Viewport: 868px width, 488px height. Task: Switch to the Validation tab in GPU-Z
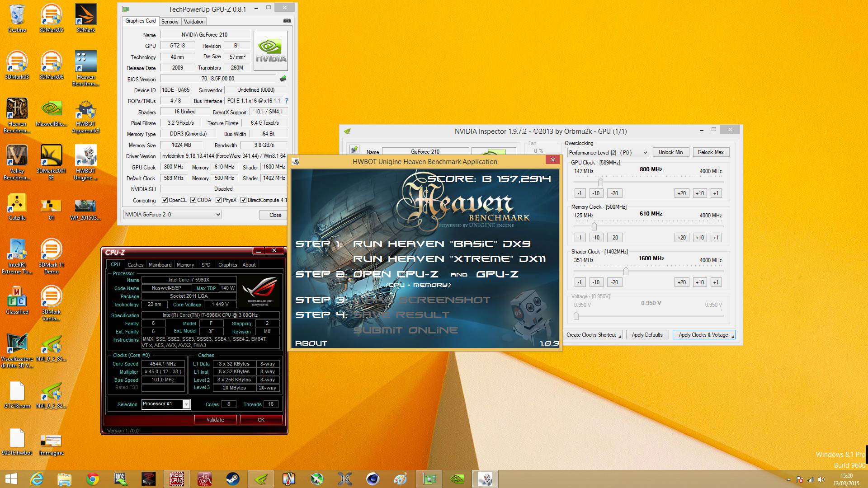click(x=194, y=22)
